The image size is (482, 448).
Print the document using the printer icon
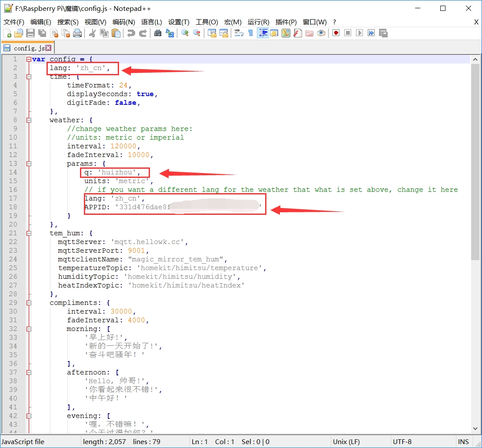tap(77, 33)
